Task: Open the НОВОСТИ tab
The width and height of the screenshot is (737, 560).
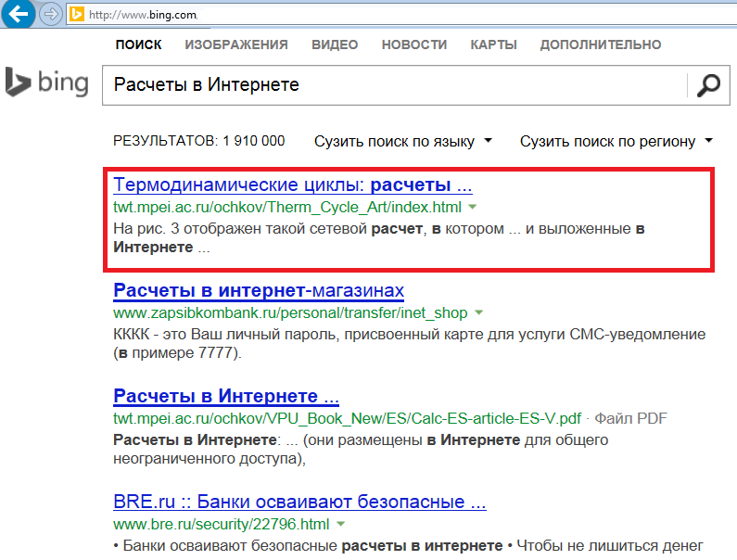Action: 414,45
